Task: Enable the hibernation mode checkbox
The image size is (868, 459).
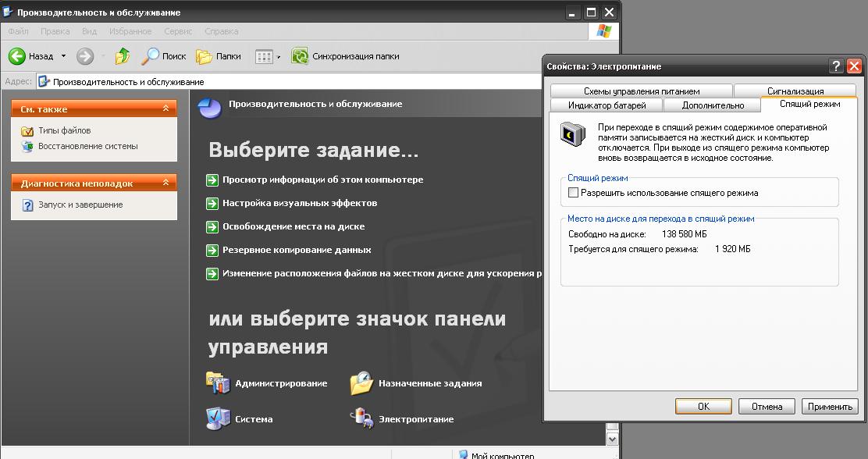Action: coord(574,193)
